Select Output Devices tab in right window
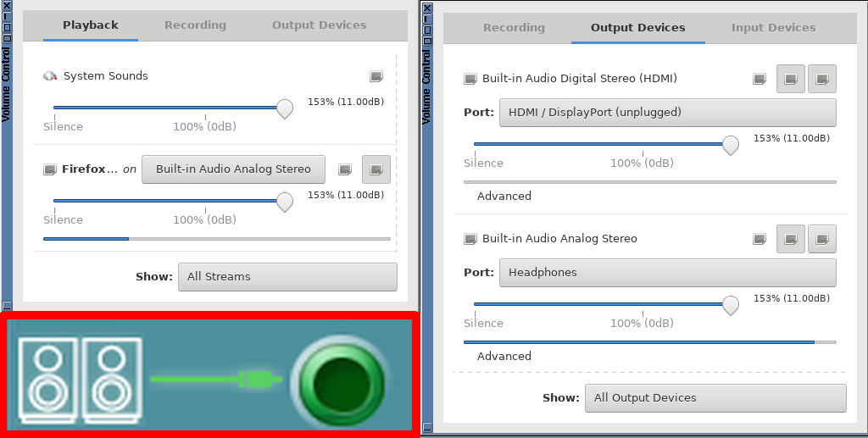Image resolution: width=868 pixels, height=438 pixels. coord(637,28)
